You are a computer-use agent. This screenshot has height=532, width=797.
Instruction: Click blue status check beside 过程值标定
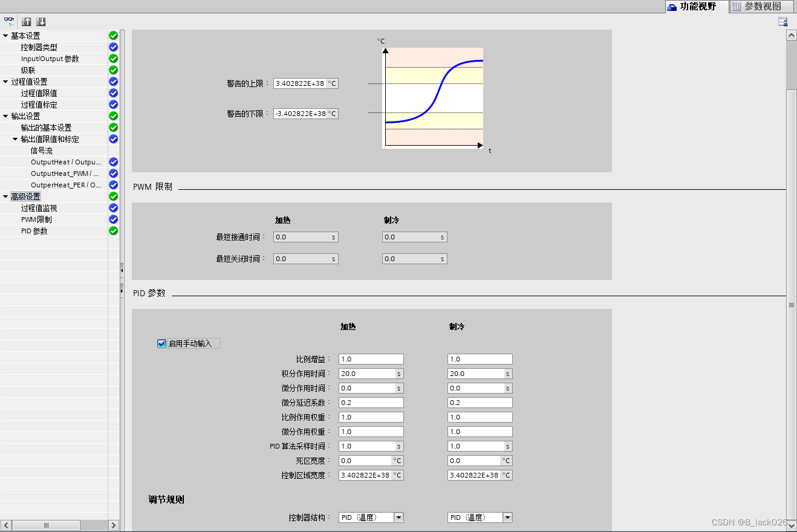[113, 105]
